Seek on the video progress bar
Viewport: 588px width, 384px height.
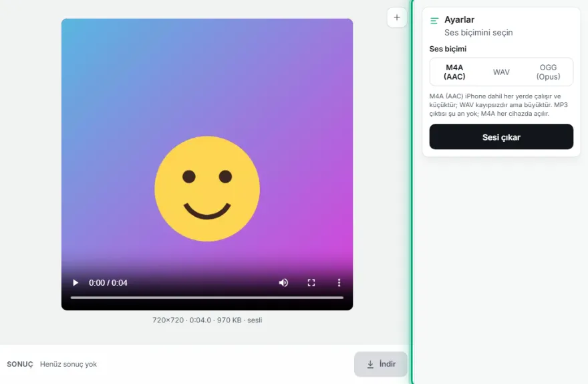207,298
